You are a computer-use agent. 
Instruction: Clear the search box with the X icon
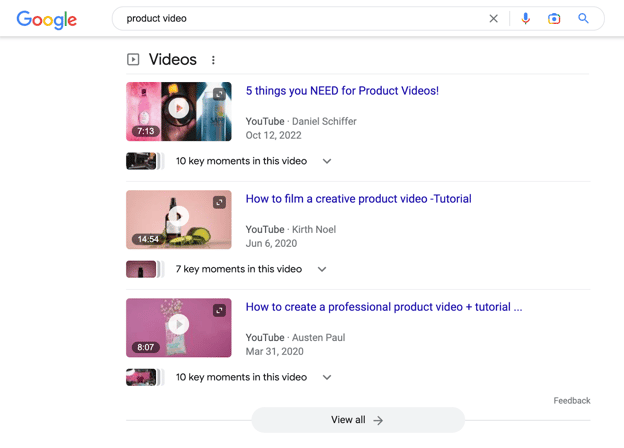[x=493, y=19]
